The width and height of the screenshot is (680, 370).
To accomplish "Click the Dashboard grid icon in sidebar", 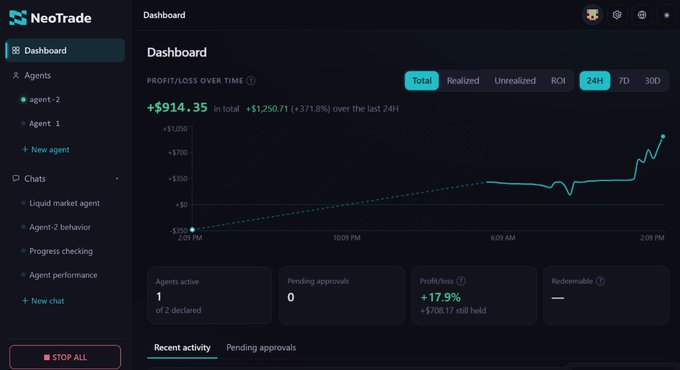I will [x=16, y=50].
